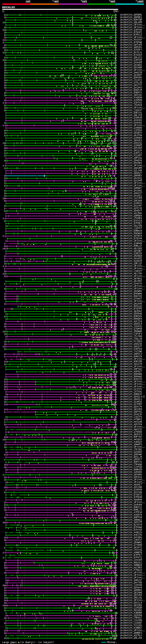The image size is (146, 644).
Task: Open hit UniRef100_B4NYZ4
Action: pos(131,357)
